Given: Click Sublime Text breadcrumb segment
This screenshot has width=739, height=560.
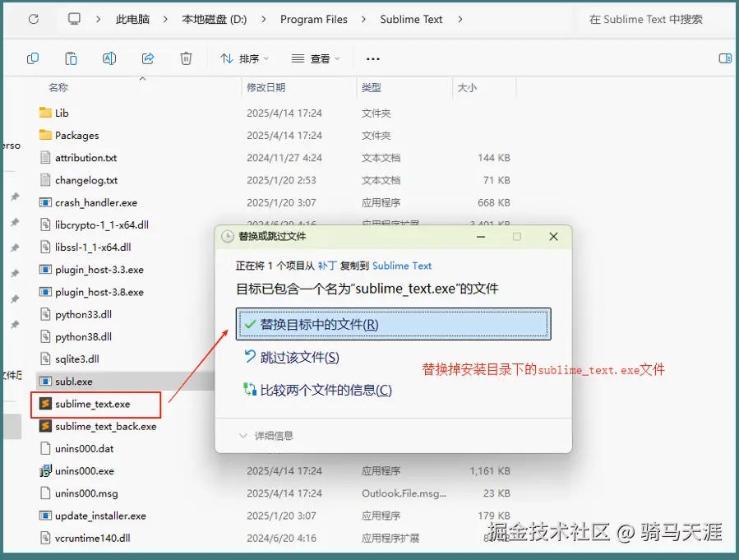Looking at the screenshot, I should click(412, 20).
